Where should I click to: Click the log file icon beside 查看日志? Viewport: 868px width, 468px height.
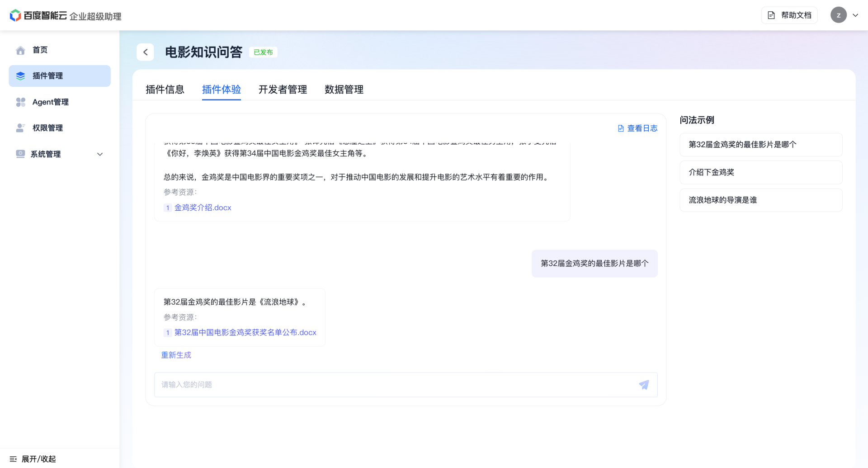pyautogui.click(x=621, y=128)
